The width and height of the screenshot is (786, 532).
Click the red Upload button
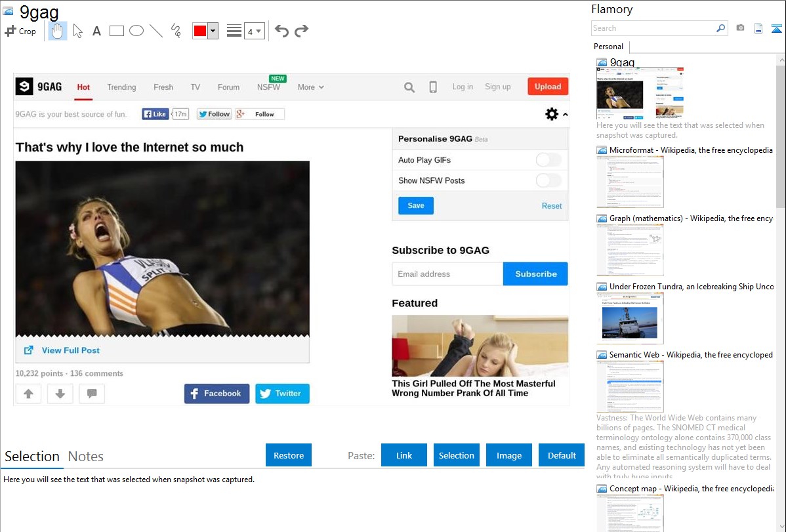[547, 87]
